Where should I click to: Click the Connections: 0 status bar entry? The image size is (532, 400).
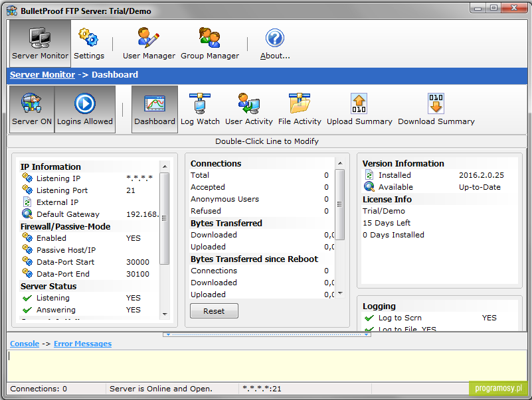point(39,389)
